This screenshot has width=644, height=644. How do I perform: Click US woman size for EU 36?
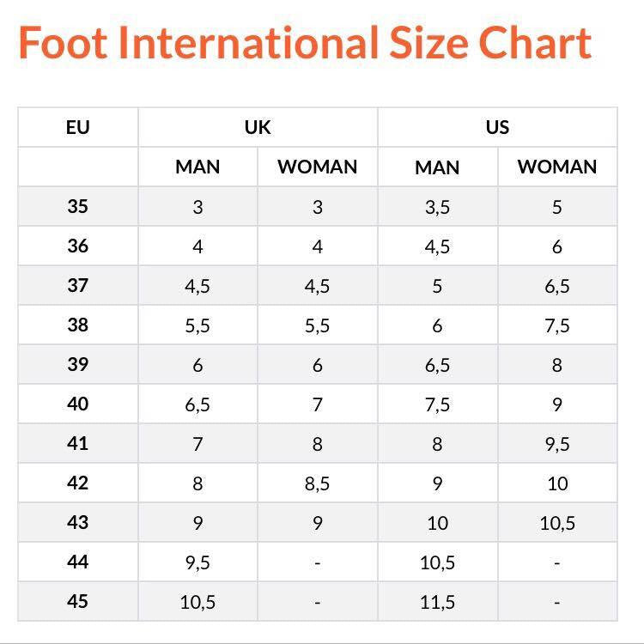(x=556, y=247)
